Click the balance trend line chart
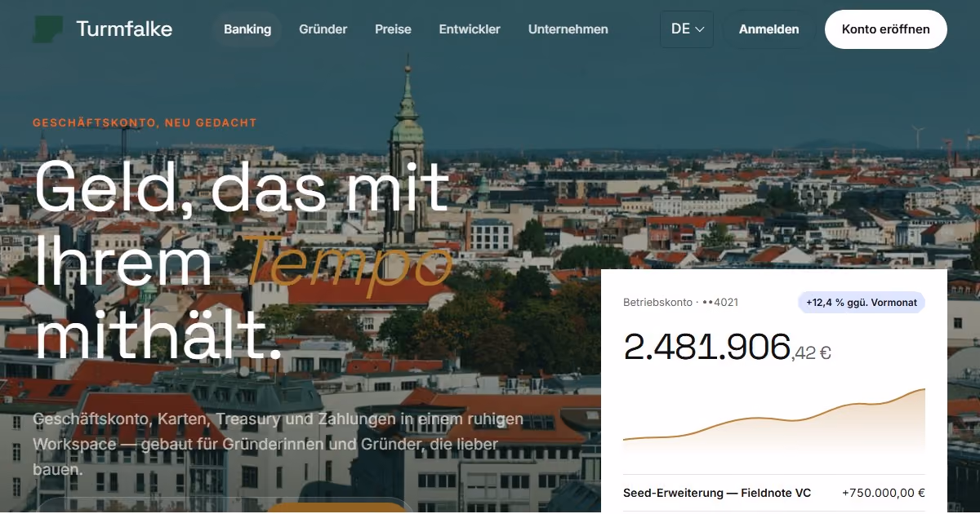The image size is (980, 514). point(774,422)
